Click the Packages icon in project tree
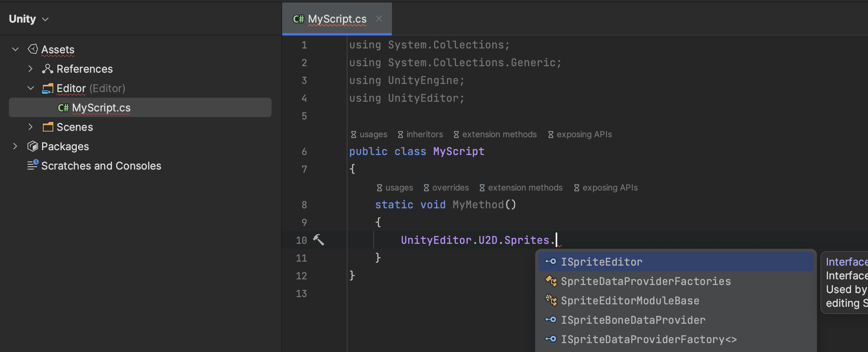 pyautogui.click(x=33, y=146)
